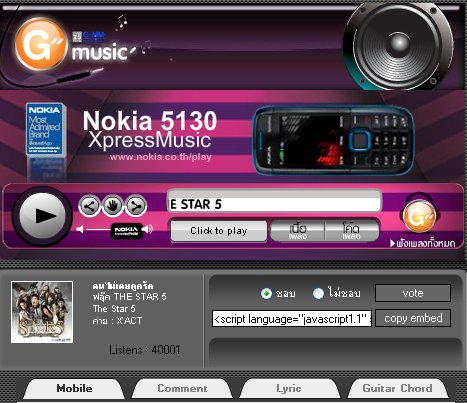The image size is (467, 403).
Task: Mute using the left speaker icon
Action: tap(80, 229)
